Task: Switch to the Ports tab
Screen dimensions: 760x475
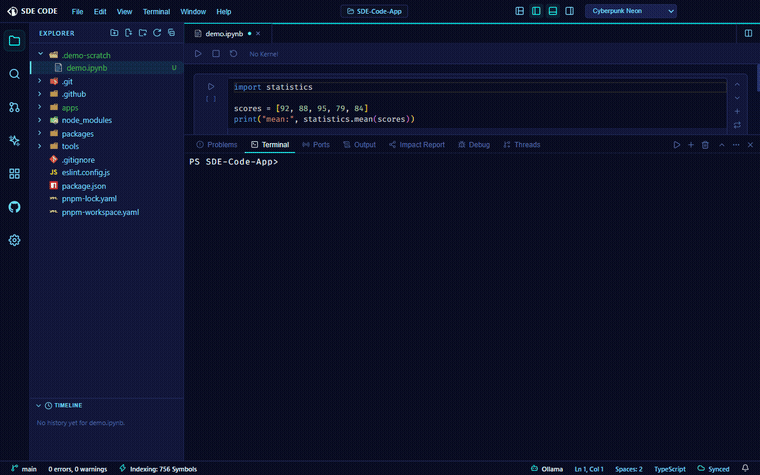Action: pos(316,144)
